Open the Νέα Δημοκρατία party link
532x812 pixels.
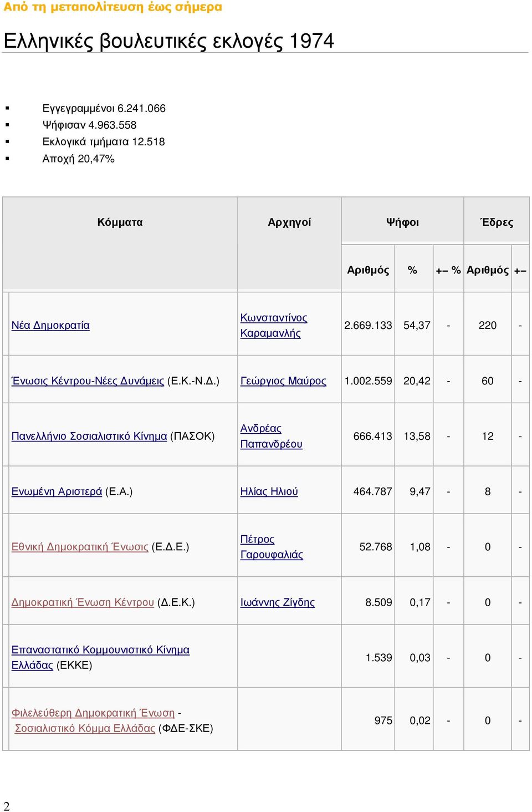point(50,326)
